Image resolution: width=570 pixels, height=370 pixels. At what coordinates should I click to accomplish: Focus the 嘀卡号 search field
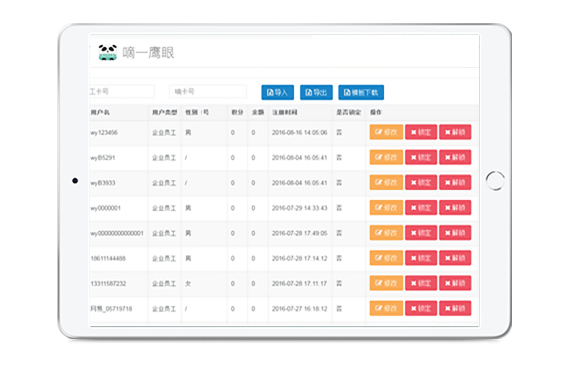click(208, 92)
